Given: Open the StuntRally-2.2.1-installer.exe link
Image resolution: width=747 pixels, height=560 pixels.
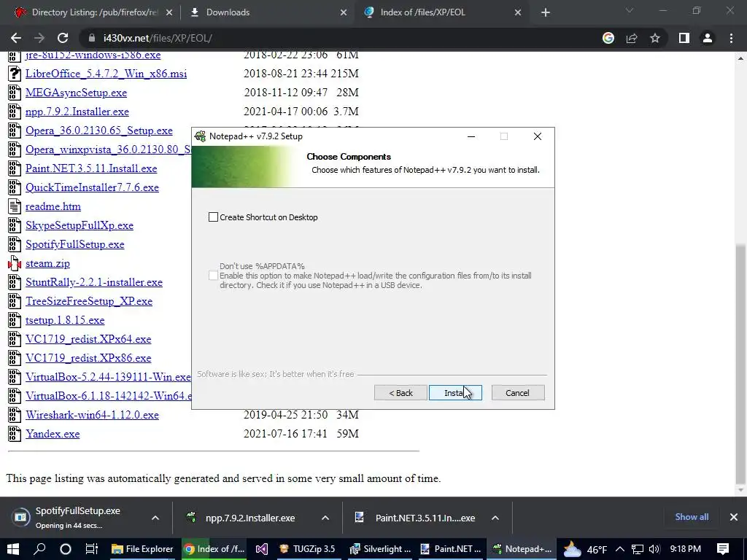Looking at the screenshot, I should [x=94, y=282].
